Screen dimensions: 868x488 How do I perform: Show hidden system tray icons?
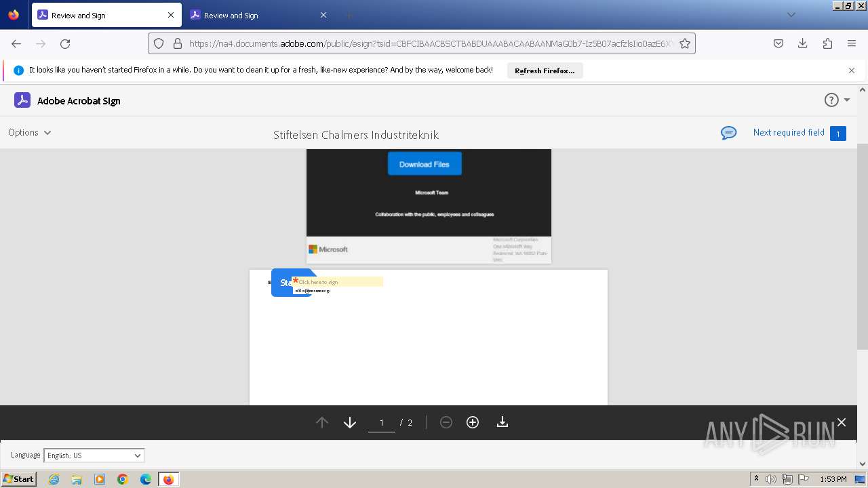756,479
